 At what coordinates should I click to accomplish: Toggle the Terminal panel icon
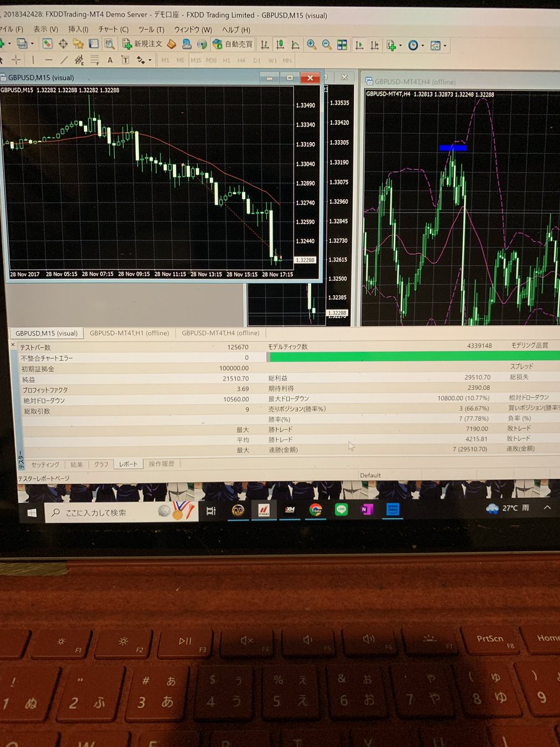coord(93,44)
